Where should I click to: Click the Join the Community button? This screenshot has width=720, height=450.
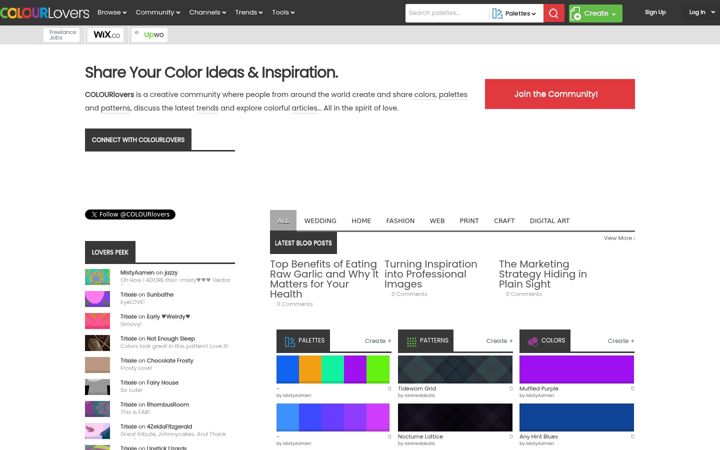click(560, 94)
